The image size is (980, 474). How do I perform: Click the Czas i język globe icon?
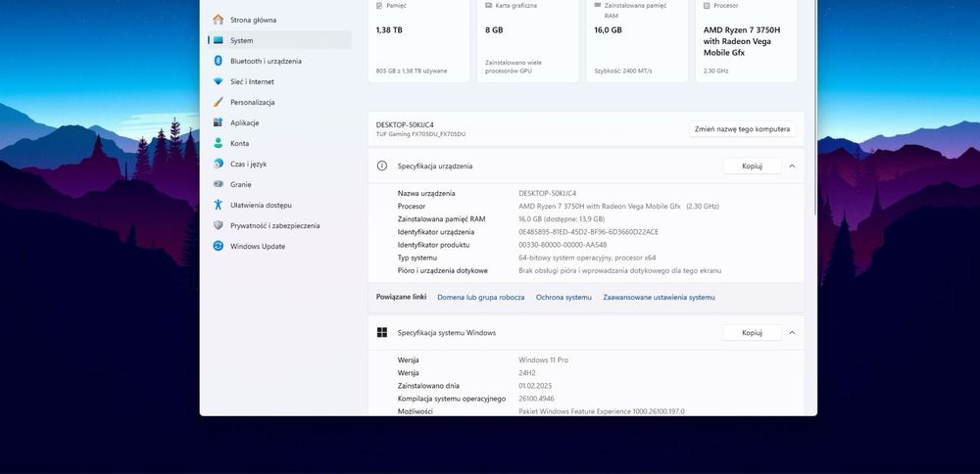[219, 164]
